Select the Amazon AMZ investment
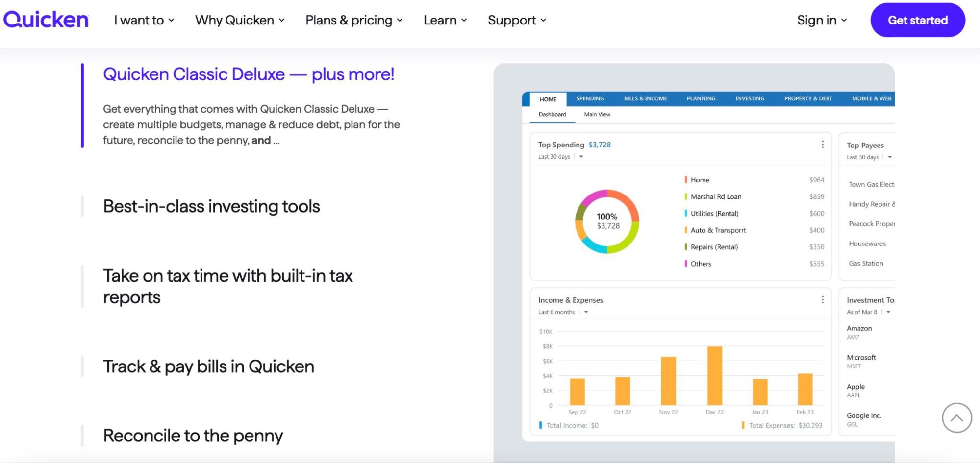 [x=859, y=332]
